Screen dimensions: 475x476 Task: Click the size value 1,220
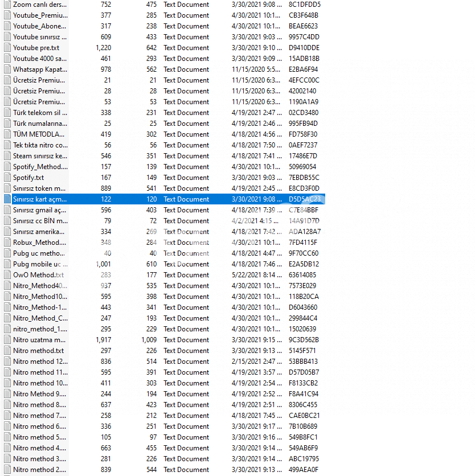pos(103,48)
